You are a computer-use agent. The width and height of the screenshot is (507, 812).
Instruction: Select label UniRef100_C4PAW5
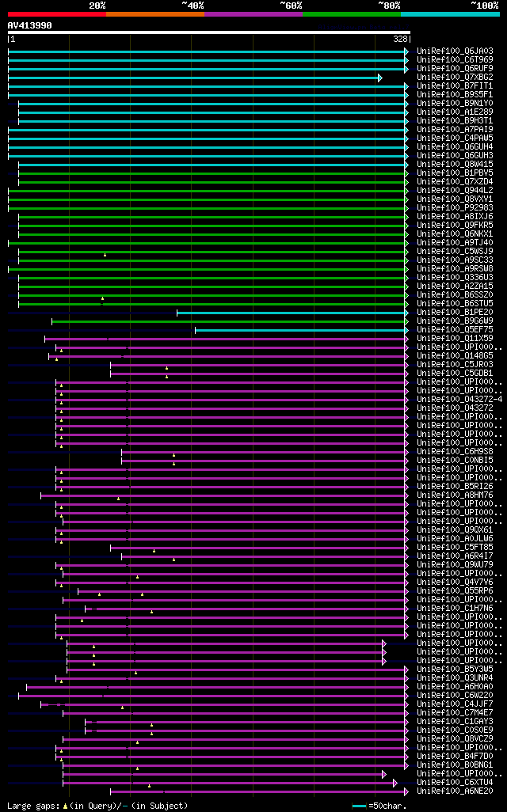click(455, 138)
